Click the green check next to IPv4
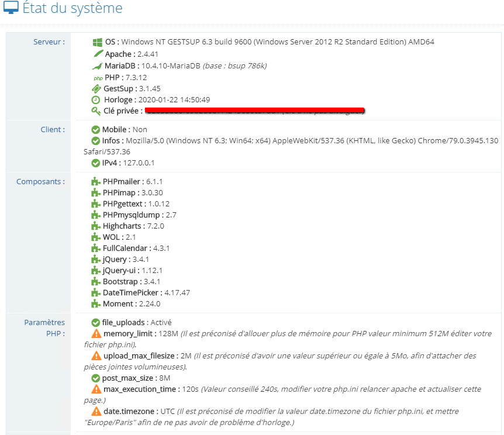Image resolution: width=504 pixels, height=435 pixels. (x=95, y=163)
